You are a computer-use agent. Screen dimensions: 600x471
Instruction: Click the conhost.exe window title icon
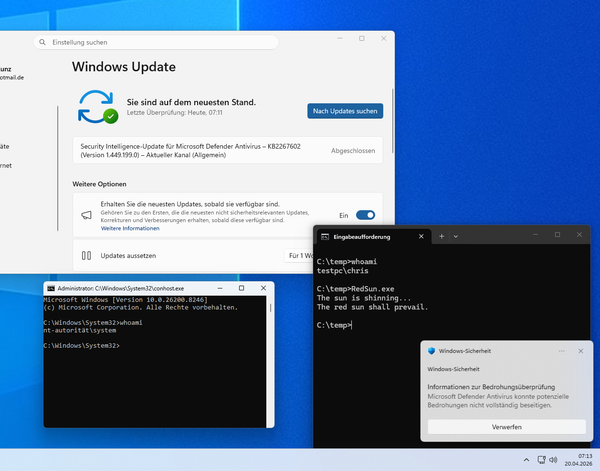[51, 288]
